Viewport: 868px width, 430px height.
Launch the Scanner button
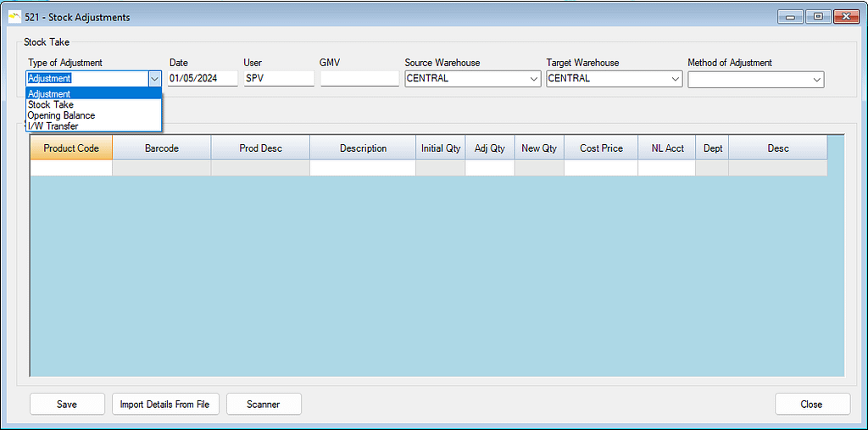(x=263, y=405)
